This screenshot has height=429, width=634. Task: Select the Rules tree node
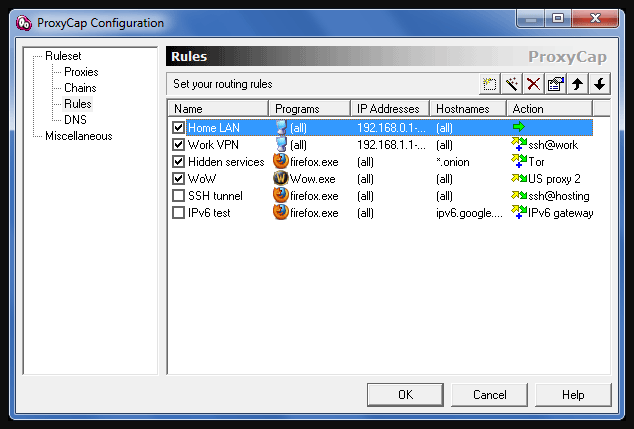[78, 104]
